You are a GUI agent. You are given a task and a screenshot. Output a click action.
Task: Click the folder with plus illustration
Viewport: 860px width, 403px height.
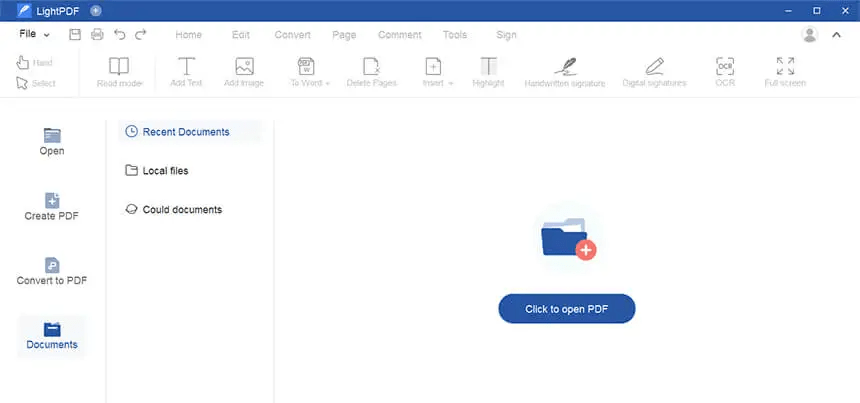(x=568, y=239)
